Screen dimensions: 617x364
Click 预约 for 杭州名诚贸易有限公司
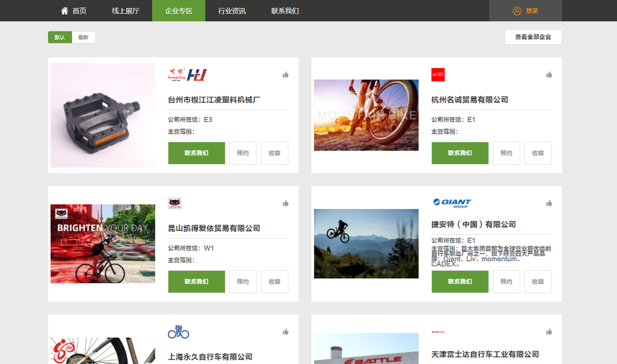pyautogui.click(x=506, y=153)
